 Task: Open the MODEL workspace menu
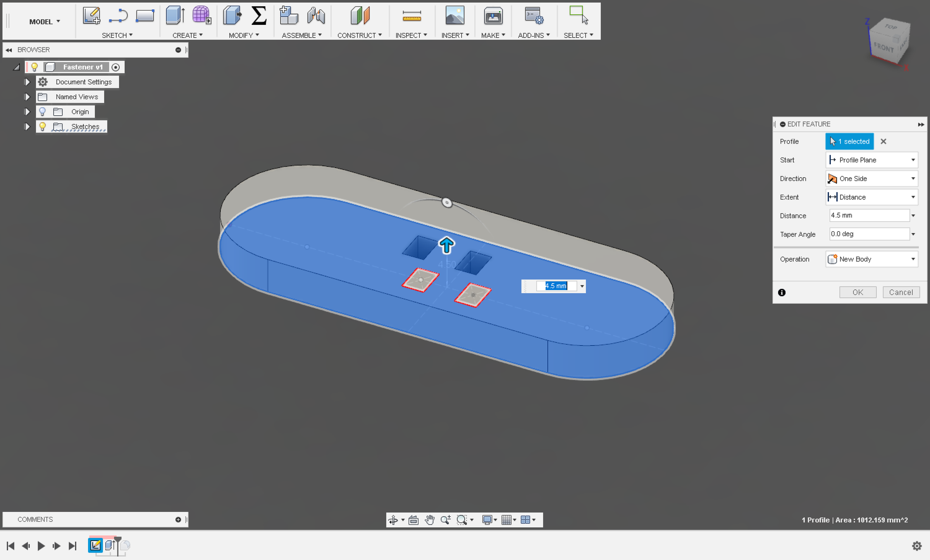(44, 22)
